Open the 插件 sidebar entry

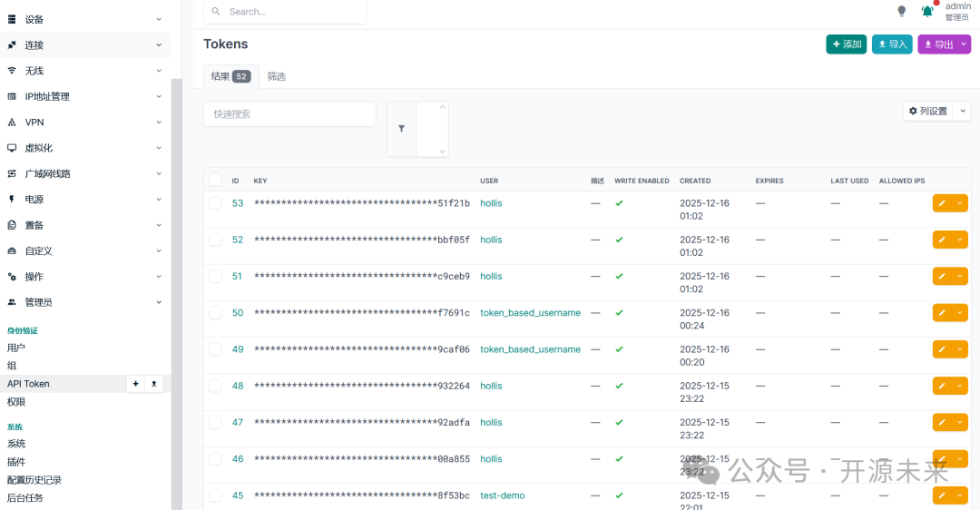[x=16, y=462]
